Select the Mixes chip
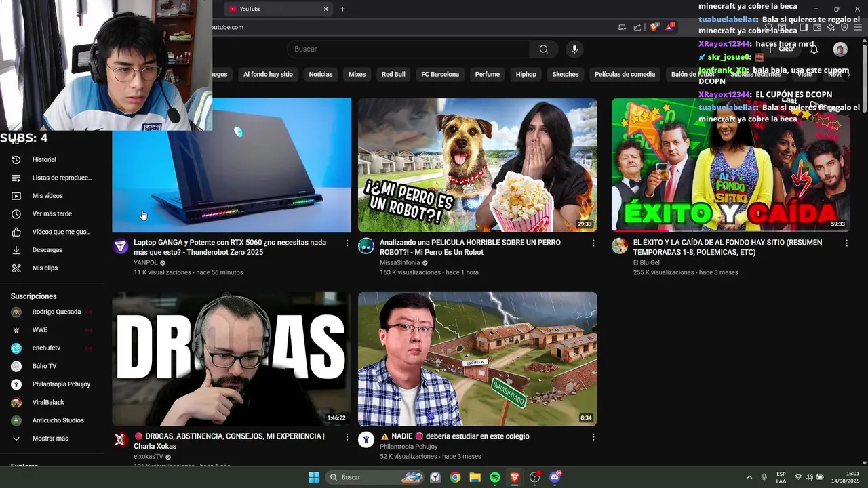The height and width of the screenshot is (488, 868). point(357,75)
